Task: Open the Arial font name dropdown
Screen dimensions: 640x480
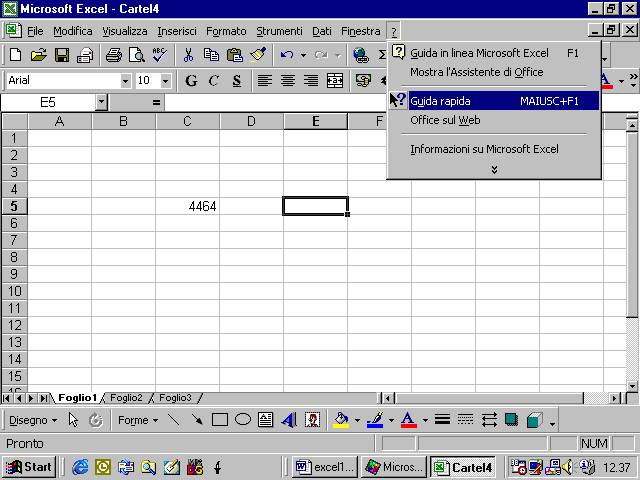Action: 125,81
